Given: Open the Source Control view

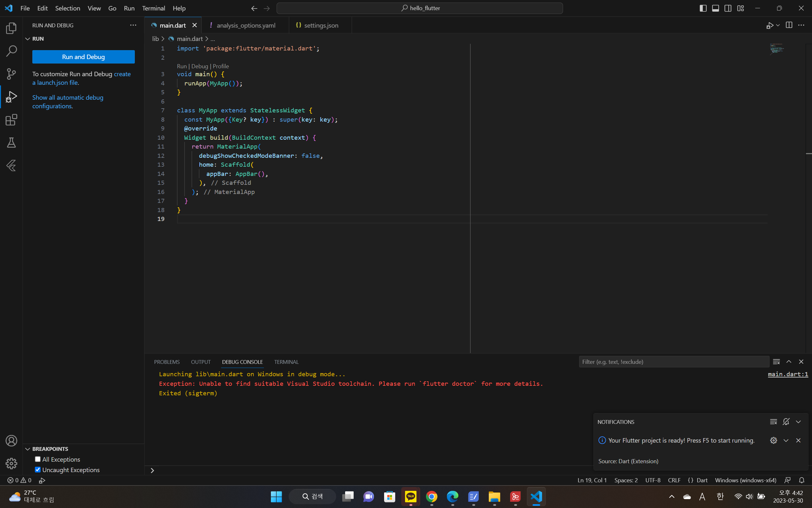Looking at the screenshot, I should coord(11,74).
